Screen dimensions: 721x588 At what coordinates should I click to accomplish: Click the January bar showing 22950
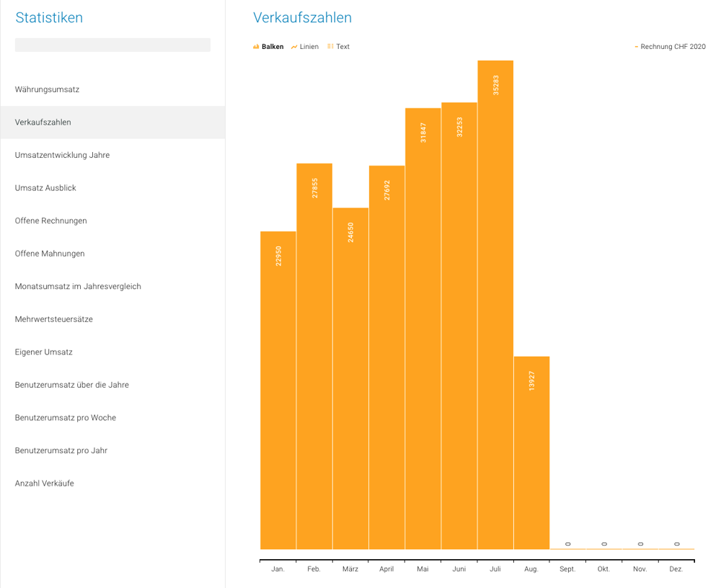pyautogui.click(x=278, y=389)
